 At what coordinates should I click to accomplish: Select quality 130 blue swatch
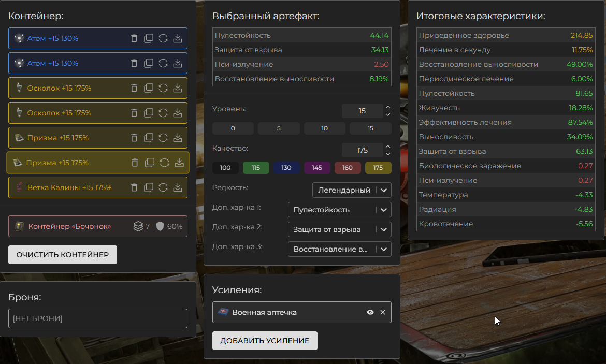click(286, 168)
